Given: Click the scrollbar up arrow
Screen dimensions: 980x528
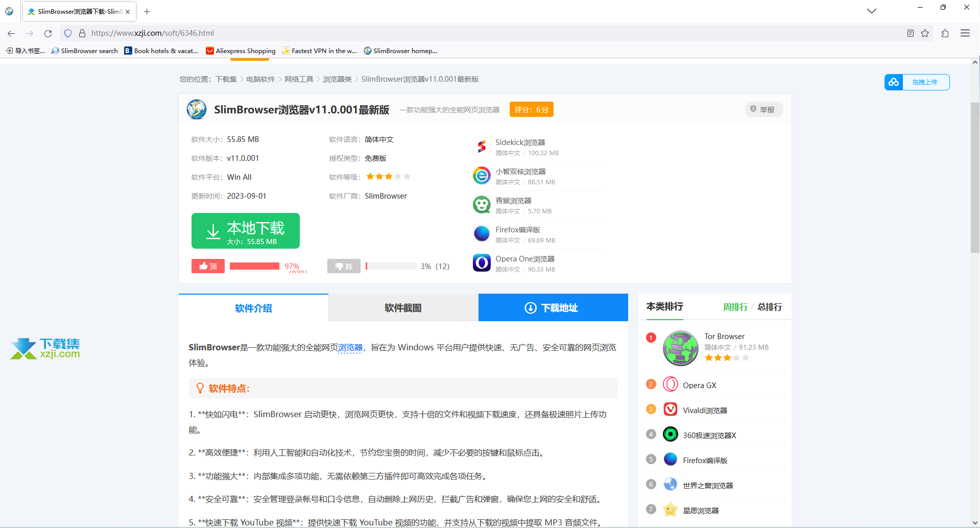Looking at the screenshot, I should 975,62.
